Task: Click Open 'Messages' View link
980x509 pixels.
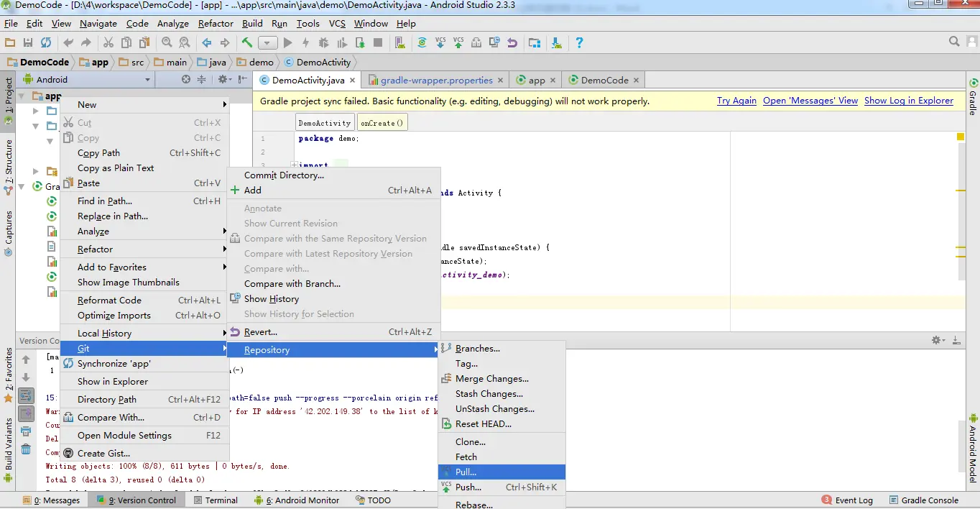Action: coord(810,101)
